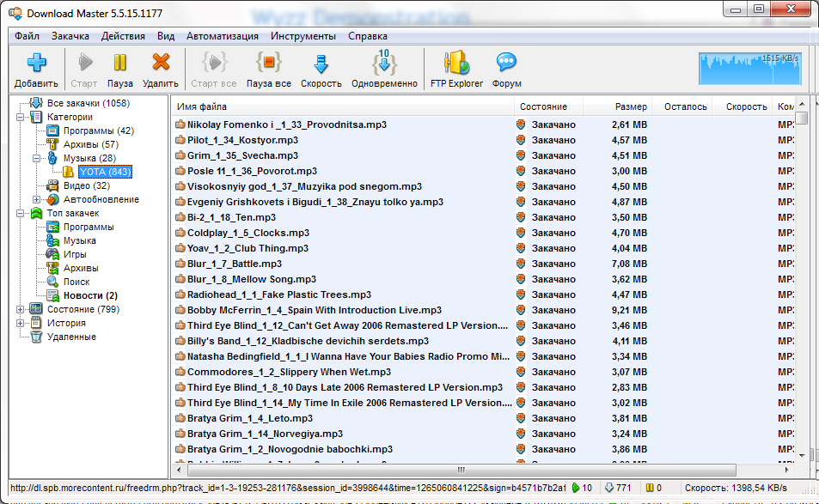Select file Bi-2_1_18_Ten.mp3
The image size is (819, 504).
(x=231, y=217)
